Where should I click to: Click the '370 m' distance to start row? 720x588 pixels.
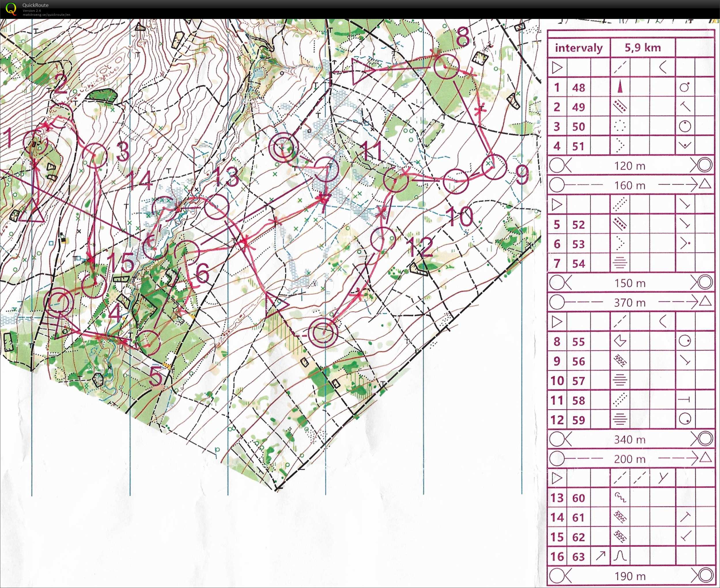pos(631,302)
